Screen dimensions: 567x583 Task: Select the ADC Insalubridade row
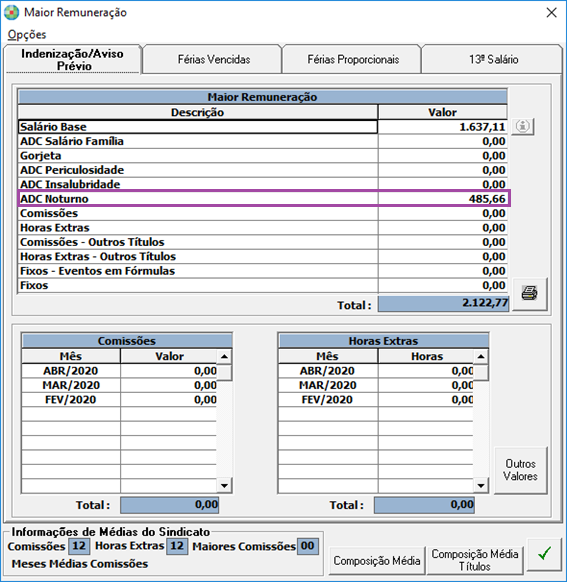(262, 184)
